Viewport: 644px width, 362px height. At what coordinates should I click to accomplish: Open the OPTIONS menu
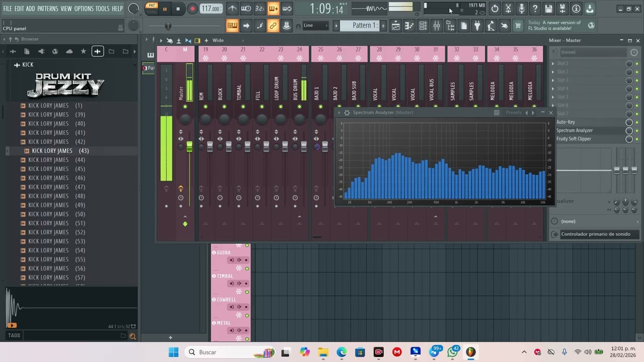point(84,9)
